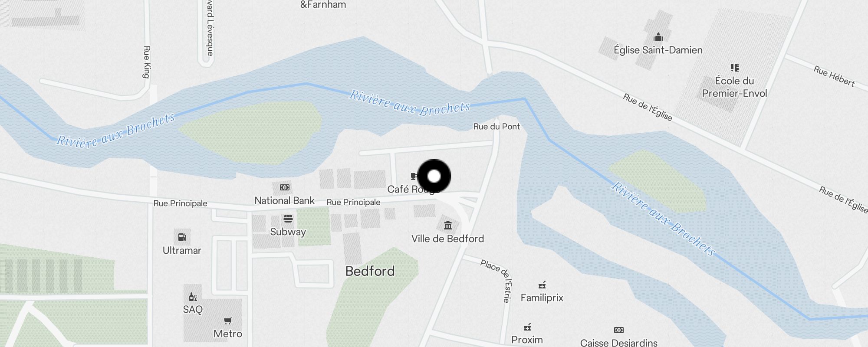868x347 pixels.
Task: Select the Subway restaurant burger icon
Action: coord(288,218)
